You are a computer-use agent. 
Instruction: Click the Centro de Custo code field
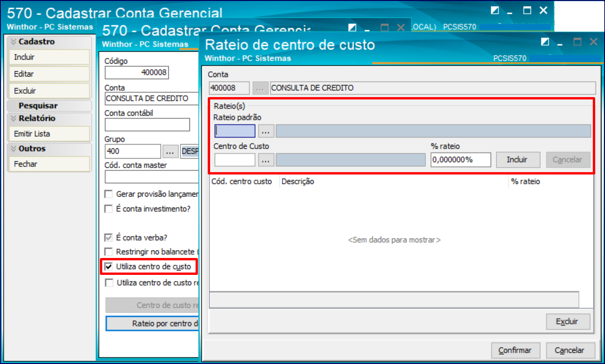click(235, 160)
